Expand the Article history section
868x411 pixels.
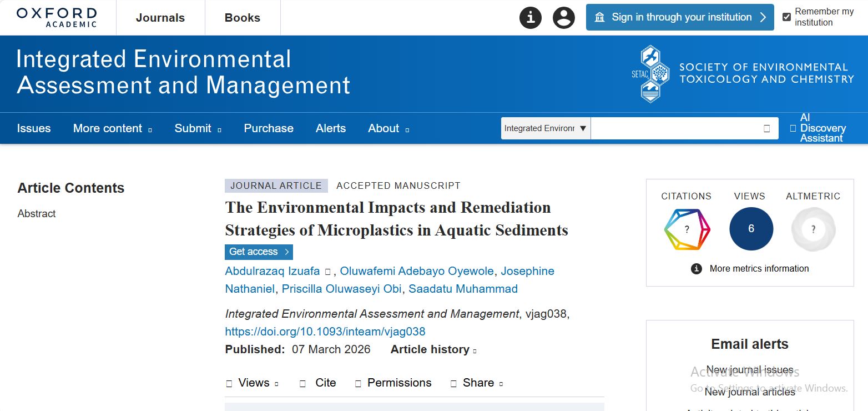click(x=433, y=349)
